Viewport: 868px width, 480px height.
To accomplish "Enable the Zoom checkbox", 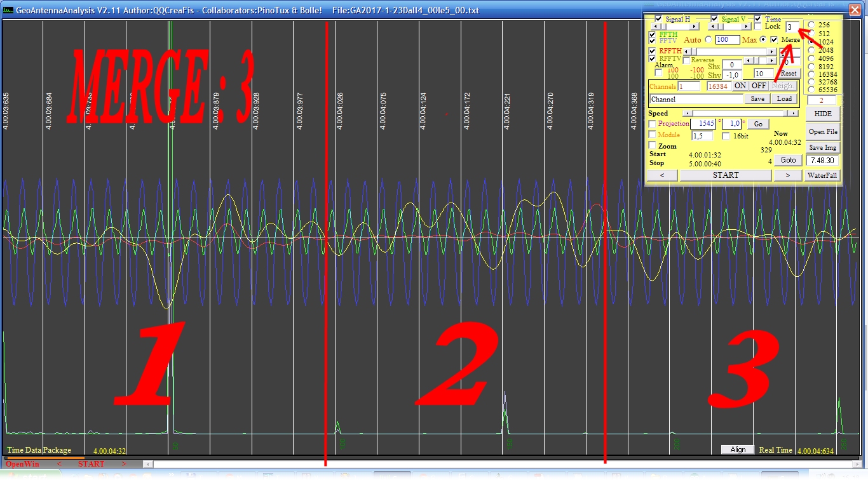I will point(652,145).
